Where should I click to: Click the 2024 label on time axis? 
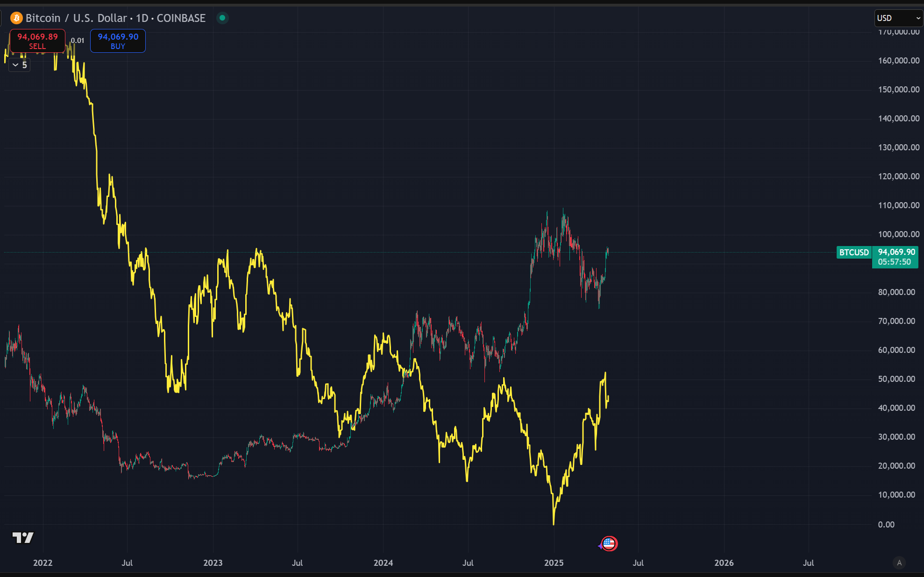pos(383,563)
